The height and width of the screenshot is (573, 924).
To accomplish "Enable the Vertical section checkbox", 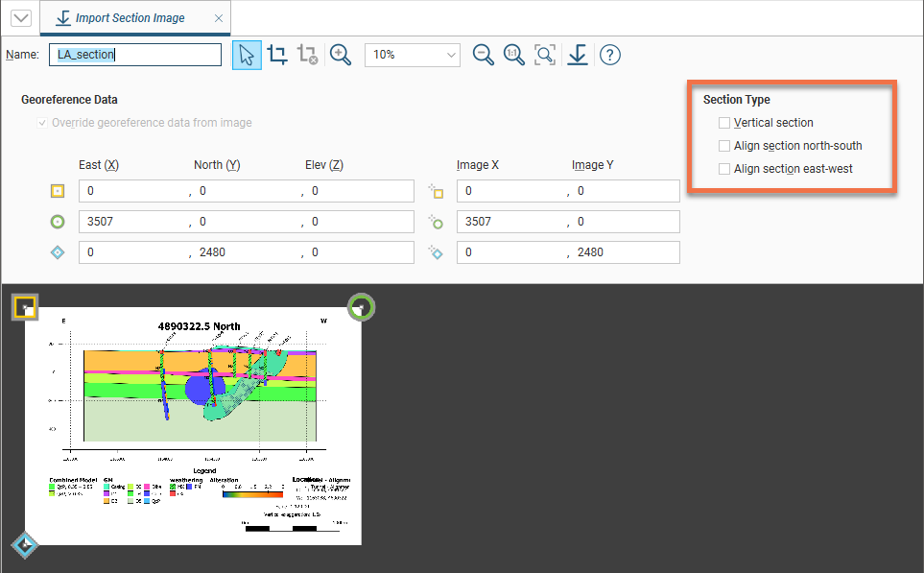I will (724, 123).
